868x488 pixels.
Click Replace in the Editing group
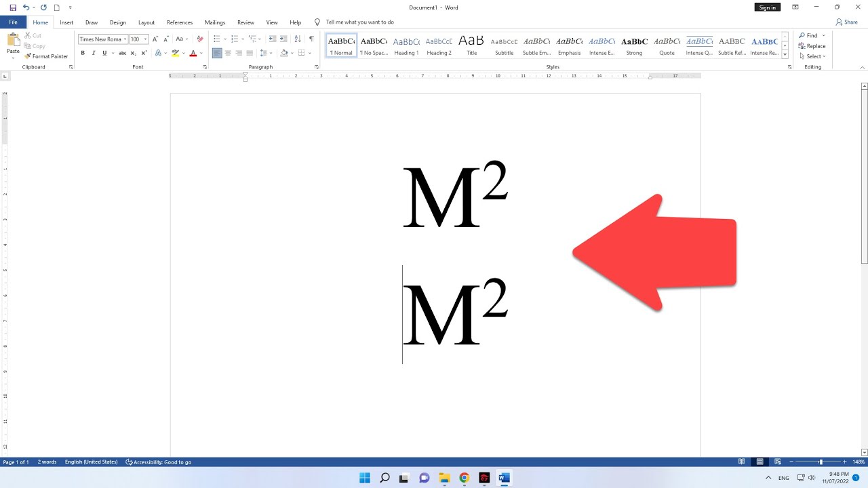pyautogui.click(x=812, y=46)
